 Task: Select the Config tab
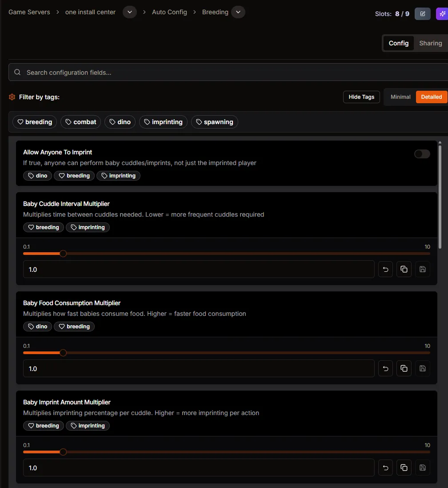point(398,43)
